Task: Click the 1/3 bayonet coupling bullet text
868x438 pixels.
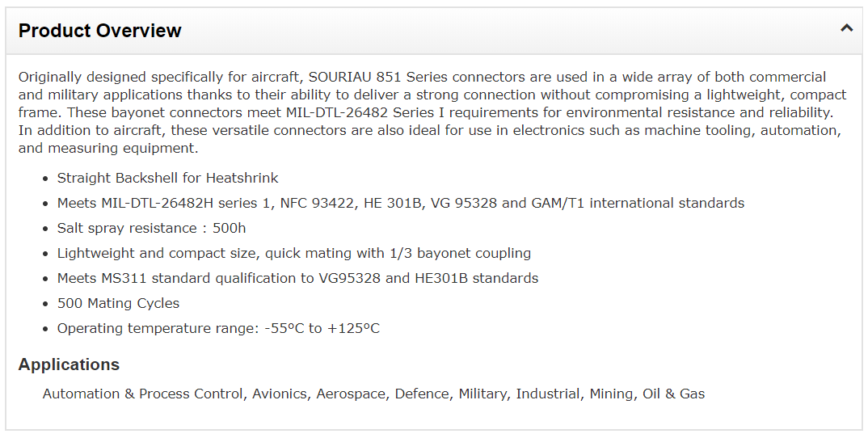Action: pyautogui.click(x=294, y=253)
